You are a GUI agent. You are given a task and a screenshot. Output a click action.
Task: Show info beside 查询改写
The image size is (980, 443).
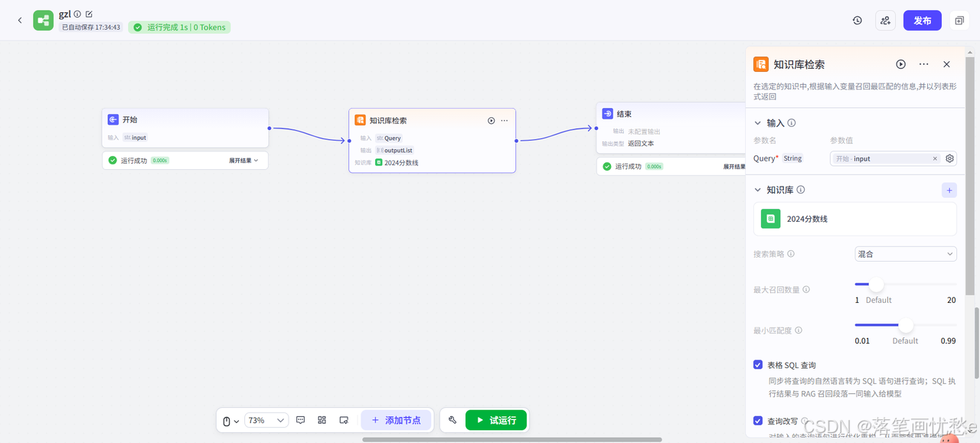coord(805,421)
